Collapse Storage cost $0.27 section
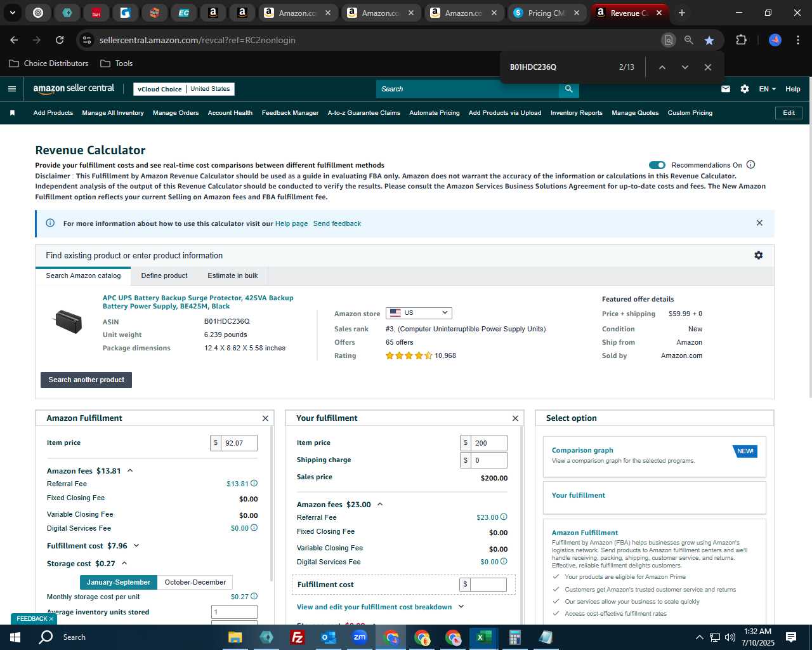This screenshot has height=650, width=812. point(124,564)
